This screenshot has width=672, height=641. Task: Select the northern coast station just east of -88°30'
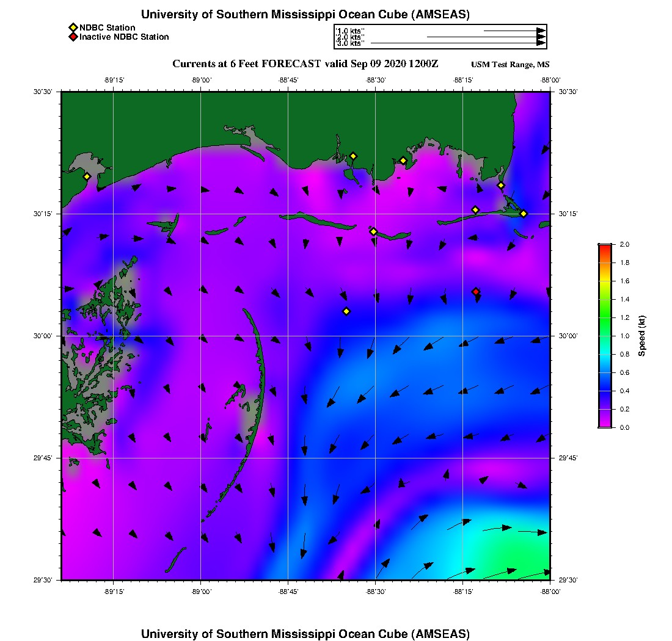403,161
